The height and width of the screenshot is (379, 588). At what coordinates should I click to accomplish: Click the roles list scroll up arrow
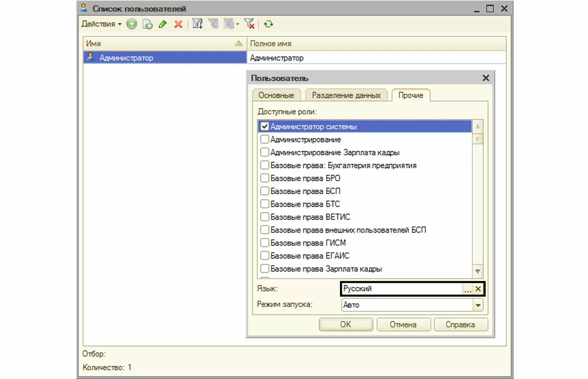[478, 126]
